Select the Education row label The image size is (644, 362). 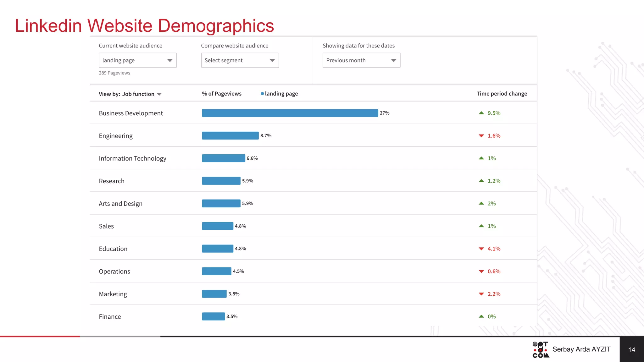[x=113, y=249]
